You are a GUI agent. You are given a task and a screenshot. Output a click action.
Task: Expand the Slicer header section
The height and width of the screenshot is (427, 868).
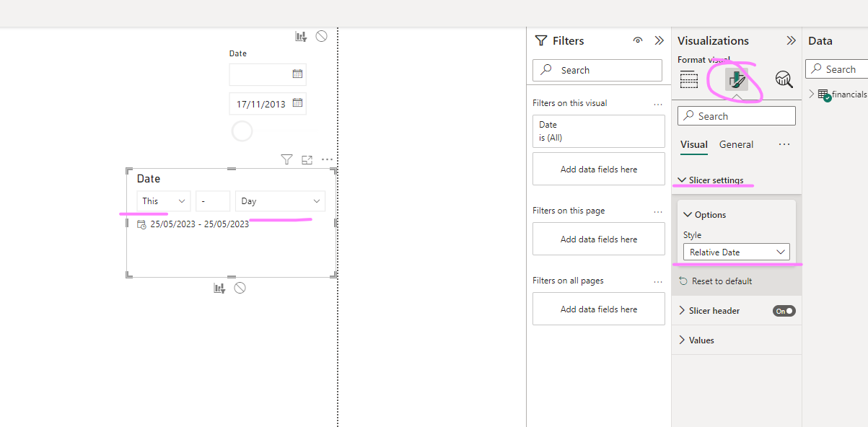tap(682, 311)
